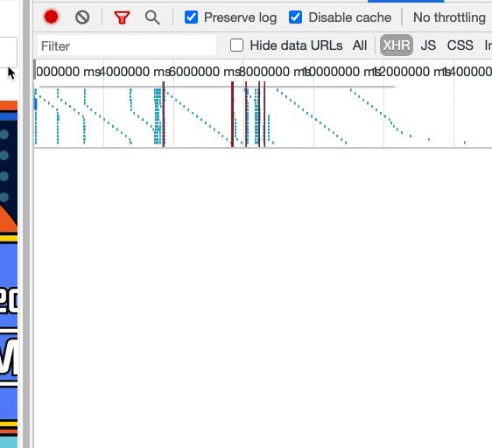Uncheck Preserve log checkbox
Image resolution: width=492 pixels, height=448 pixels.
point(191,17)
